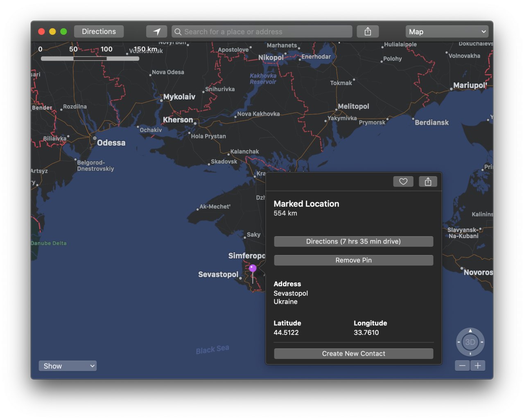Open the Map view type dropdown
The image size is (524, 420).
[447, 32]
